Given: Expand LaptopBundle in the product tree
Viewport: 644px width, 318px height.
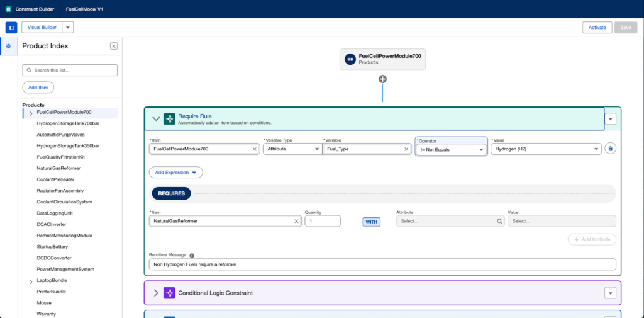Looking at the screenshot, I should pos(31,282).
